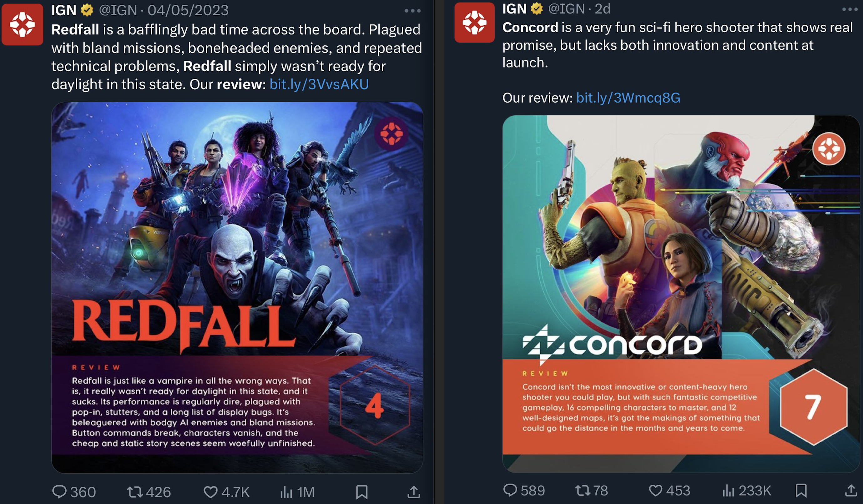The image size is (863, 504).
Task: Open the IGN avatar on the Concord tweet
Action: click(474, 22)
